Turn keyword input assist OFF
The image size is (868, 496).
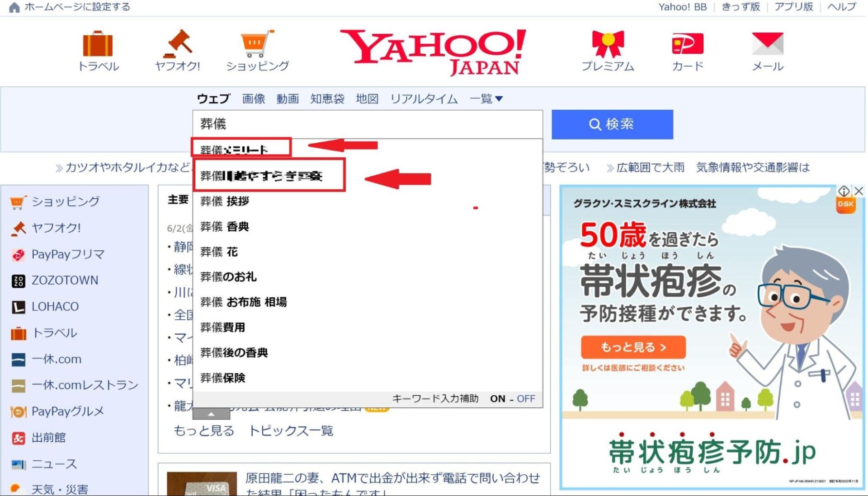pyautogui.click(x=526, y=398)
